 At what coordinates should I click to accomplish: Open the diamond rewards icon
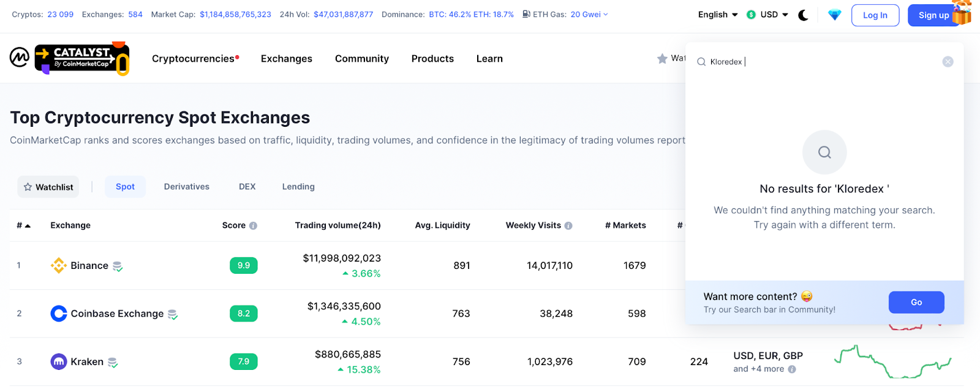pyautogui.click(x=834, y=15)
